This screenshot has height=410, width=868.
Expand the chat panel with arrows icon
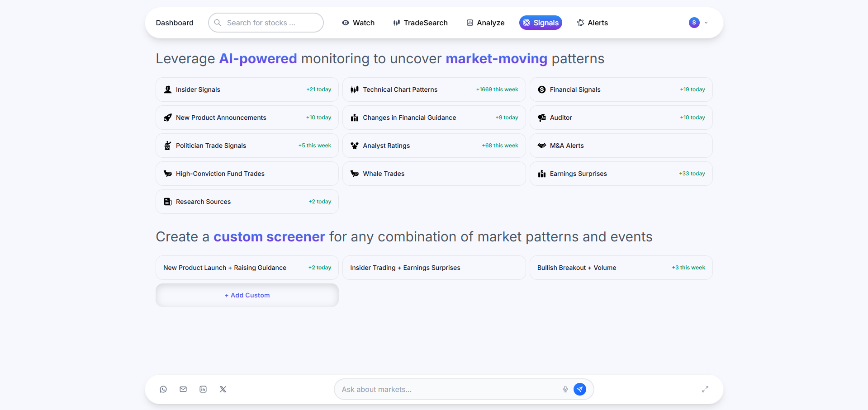pyautogui.click(x=705, y=389)
